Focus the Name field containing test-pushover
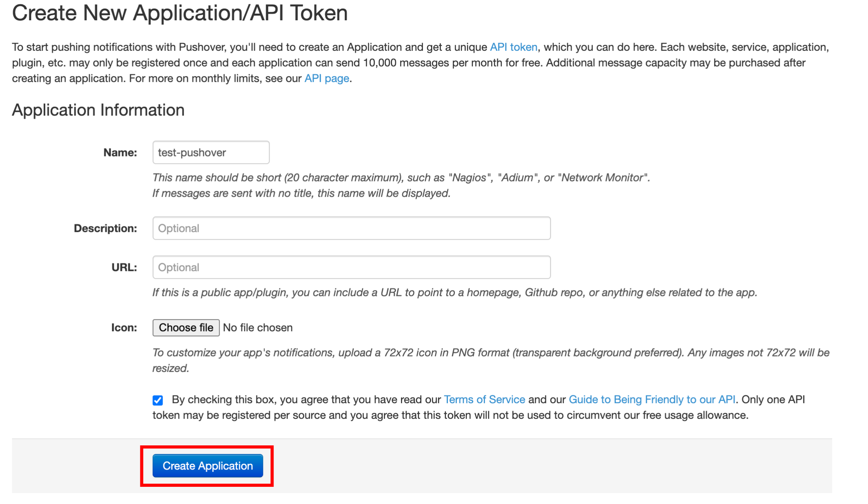This screenshot has height=504, width=868. point(211,152)
